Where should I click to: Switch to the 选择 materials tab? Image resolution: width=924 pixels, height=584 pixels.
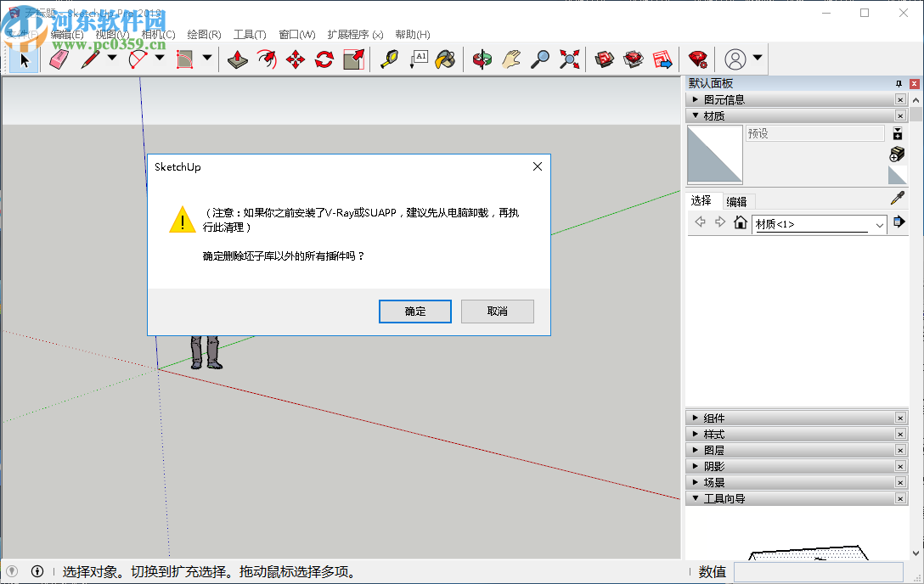pyautogui.click(x=701, y=200)
